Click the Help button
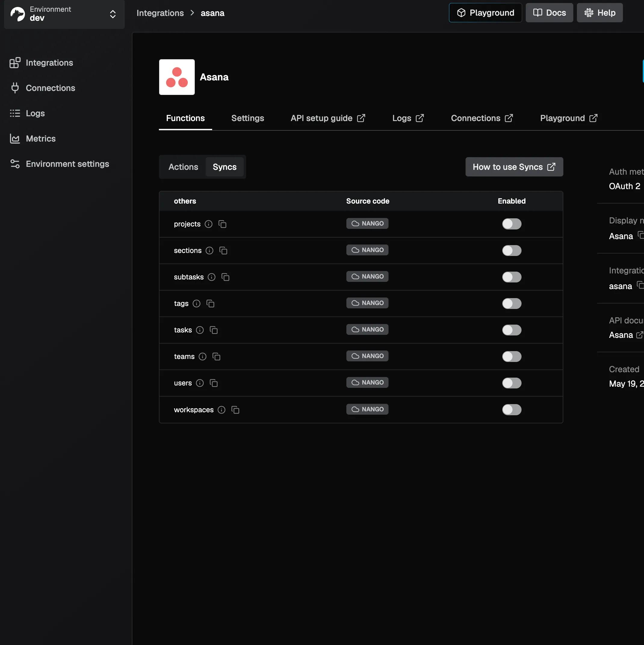Viewport: 644px width, 645px height. pos(600,13)
